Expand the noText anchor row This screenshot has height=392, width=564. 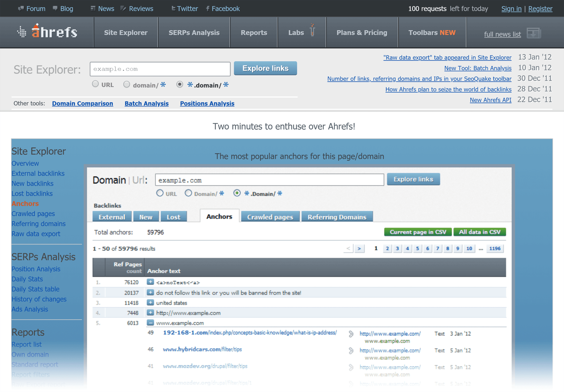(x=150, y=282)
